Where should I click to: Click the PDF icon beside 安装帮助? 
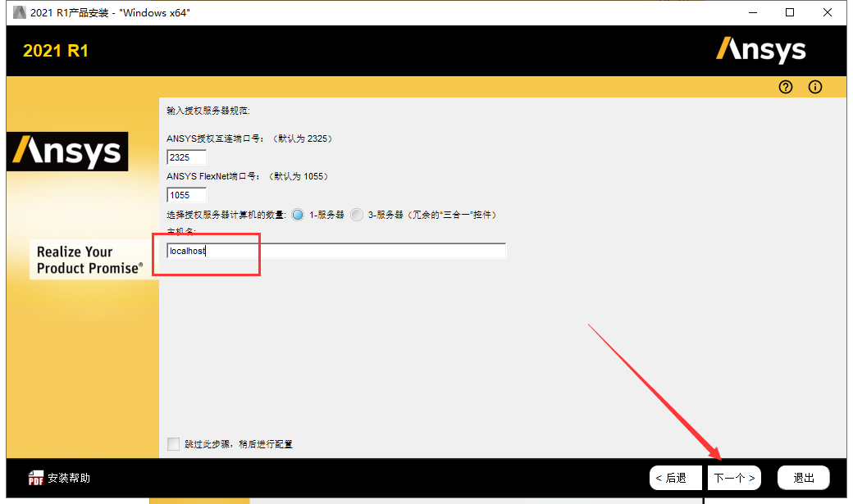(x=36, y=477)
